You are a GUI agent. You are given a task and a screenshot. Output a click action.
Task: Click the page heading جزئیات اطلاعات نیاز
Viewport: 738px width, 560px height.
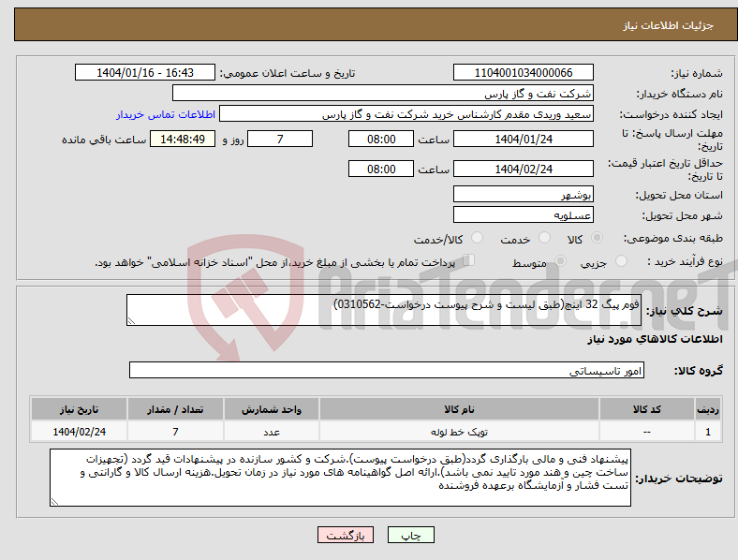[668, 25]
